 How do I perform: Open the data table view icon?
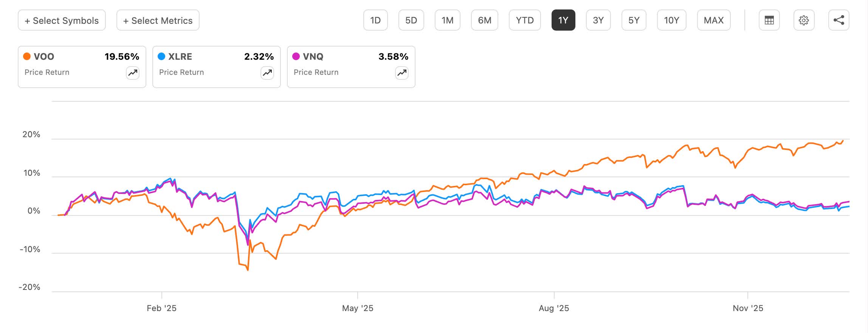[769, 20]
